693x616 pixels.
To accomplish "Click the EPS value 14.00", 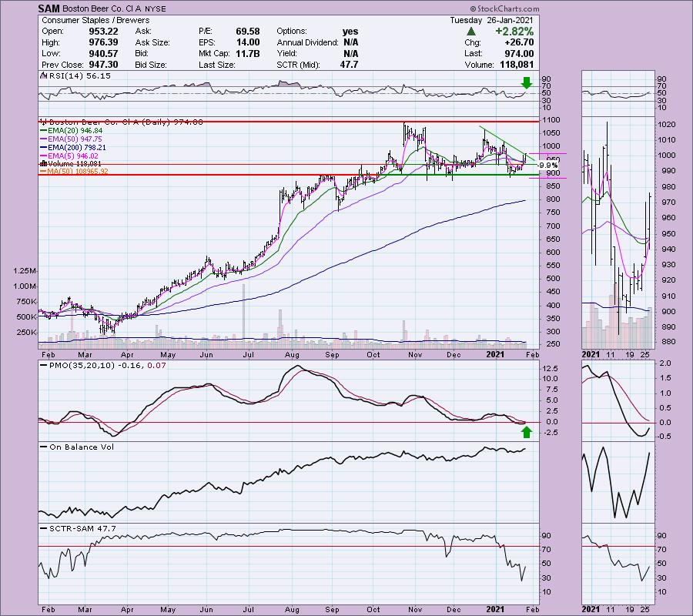I will pos(248,42).
